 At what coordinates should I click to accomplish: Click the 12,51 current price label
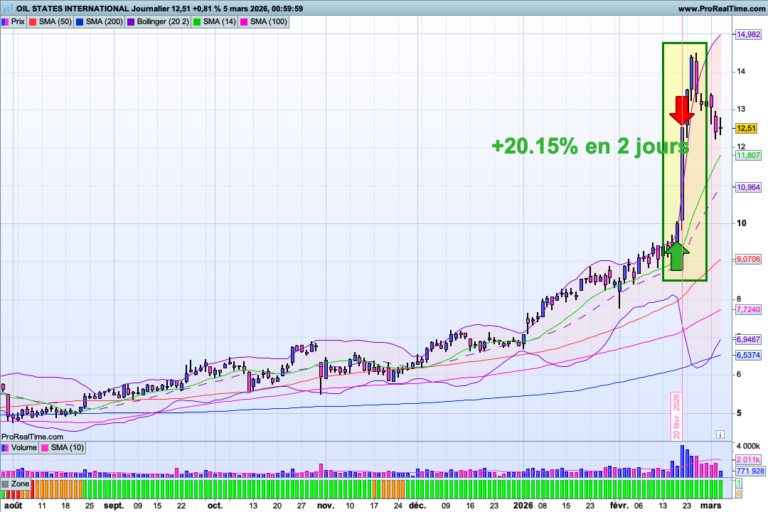coord(745,128)
